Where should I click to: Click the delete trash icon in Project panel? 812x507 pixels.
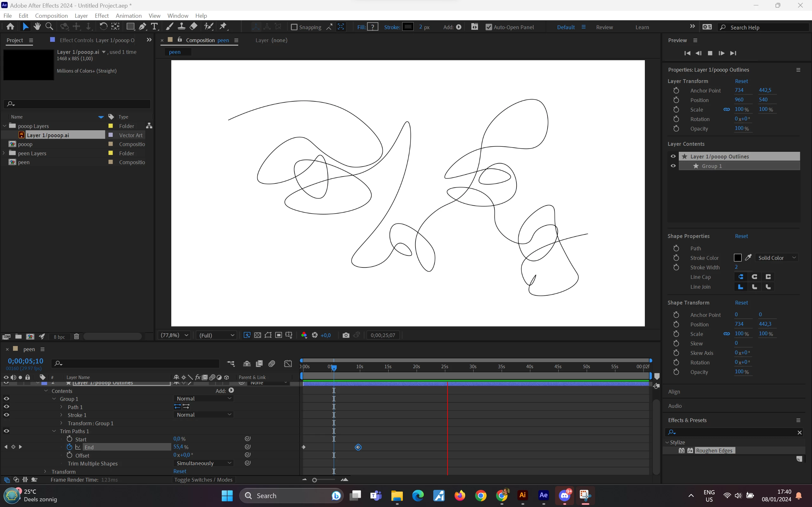76,336
